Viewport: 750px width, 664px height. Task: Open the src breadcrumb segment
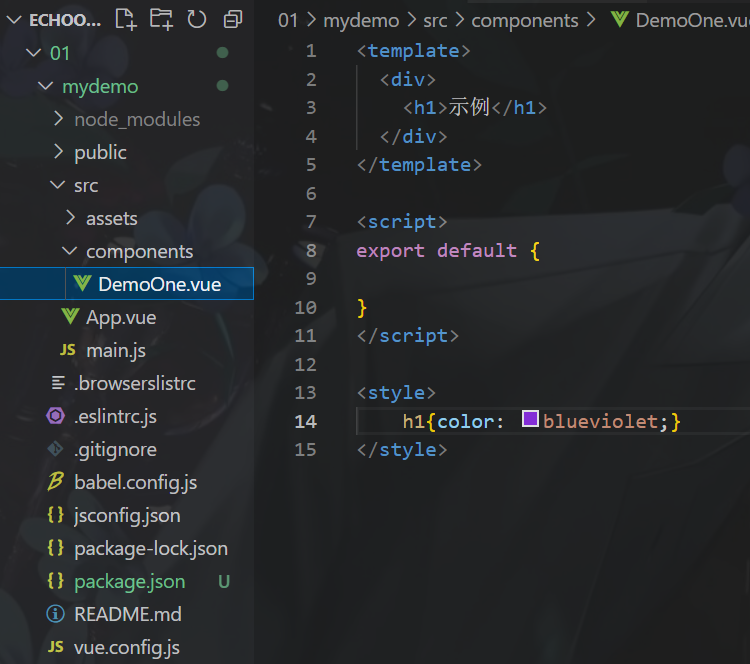pyautogui.click(x=435, y=21)
